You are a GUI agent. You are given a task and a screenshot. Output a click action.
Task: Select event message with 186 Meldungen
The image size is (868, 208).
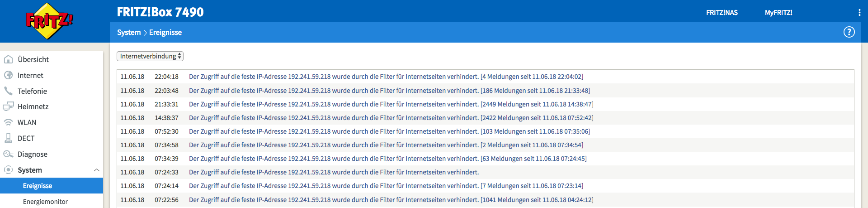pos(389,91)
